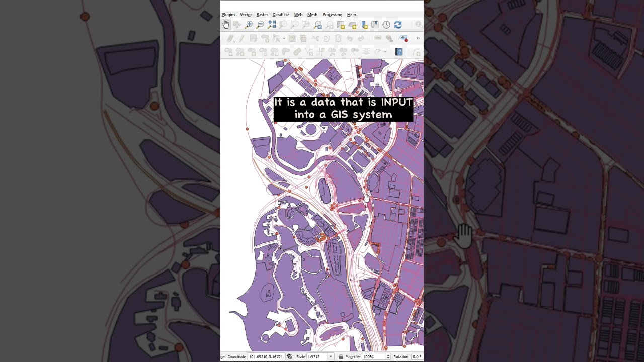Open the Plugins menu
Image resolution: width=644 pixels, height=362 pixels.
(x=228, y=15)
